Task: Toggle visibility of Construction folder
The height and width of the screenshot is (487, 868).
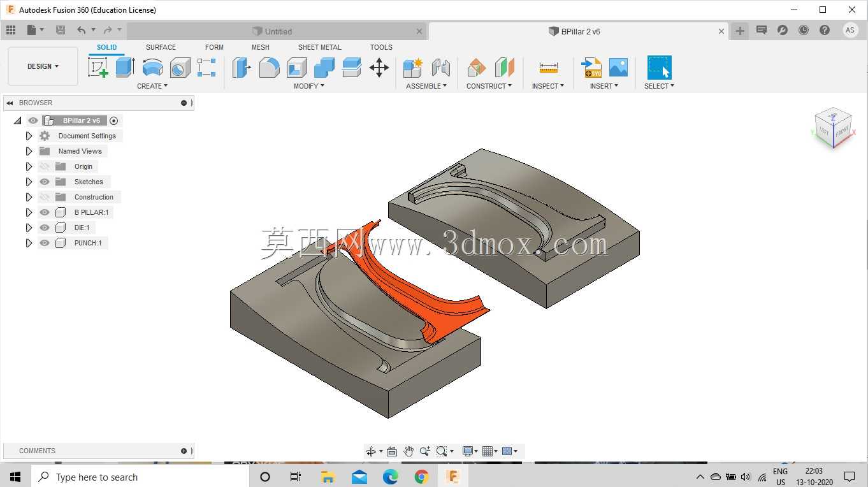Action: (45, 197)
